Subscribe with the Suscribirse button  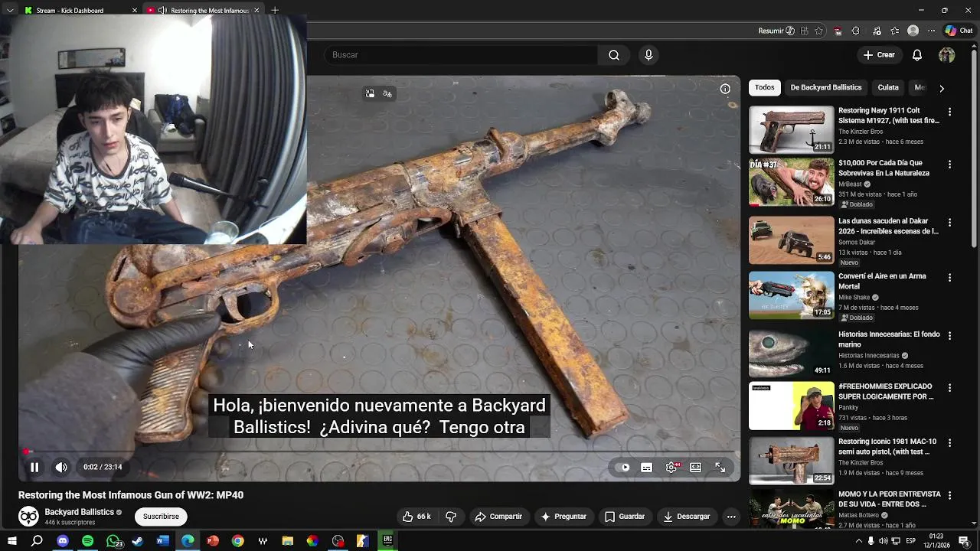click(161, 517)
